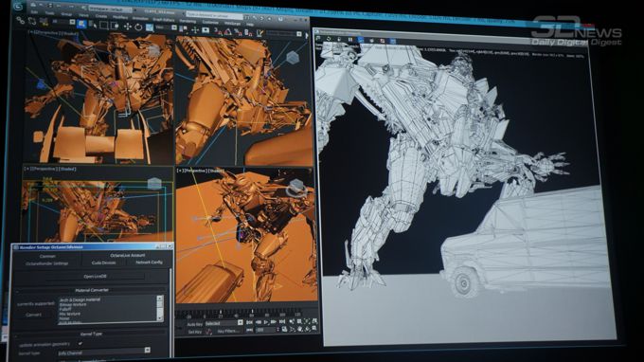Select the Zoom Extents navigation tool
Viewport: 644px width, 362px height.
click(x=307, y=321)
